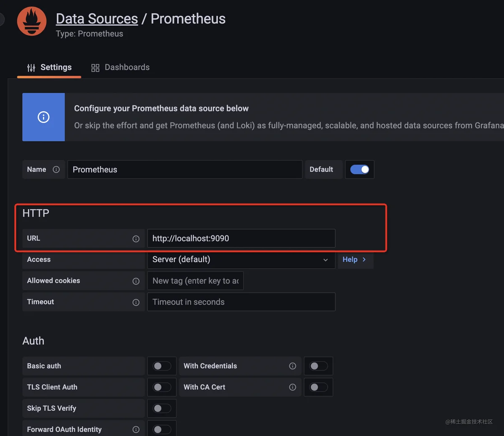Click the info icon beside With Credentials
504x436 pixels.
pyautogui.click(x=293, y=366)
